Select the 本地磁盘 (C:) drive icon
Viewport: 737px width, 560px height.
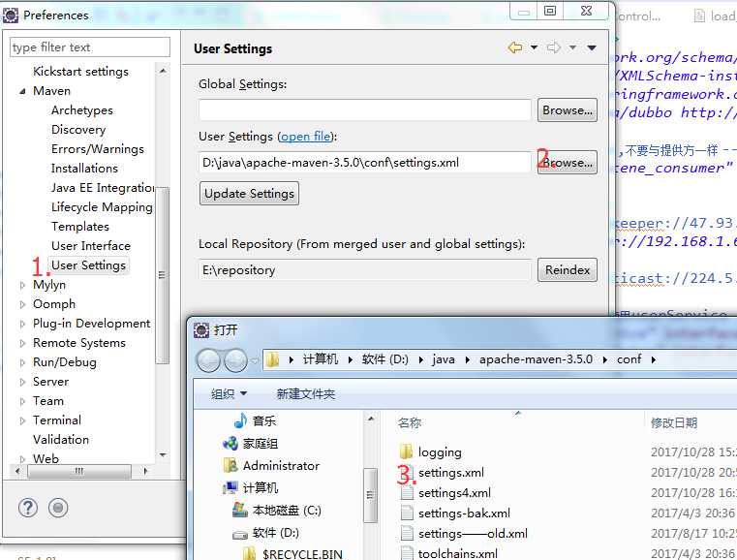(x=240, y=511)
